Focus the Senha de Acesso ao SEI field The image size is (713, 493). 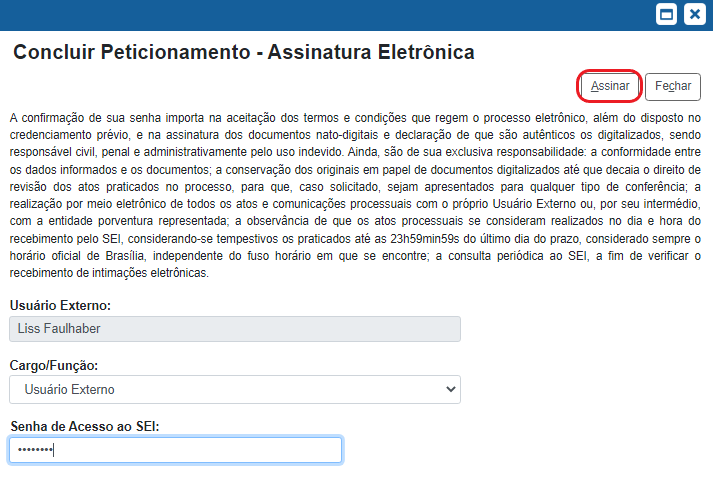pyautogui.click(x=176, y=450)
